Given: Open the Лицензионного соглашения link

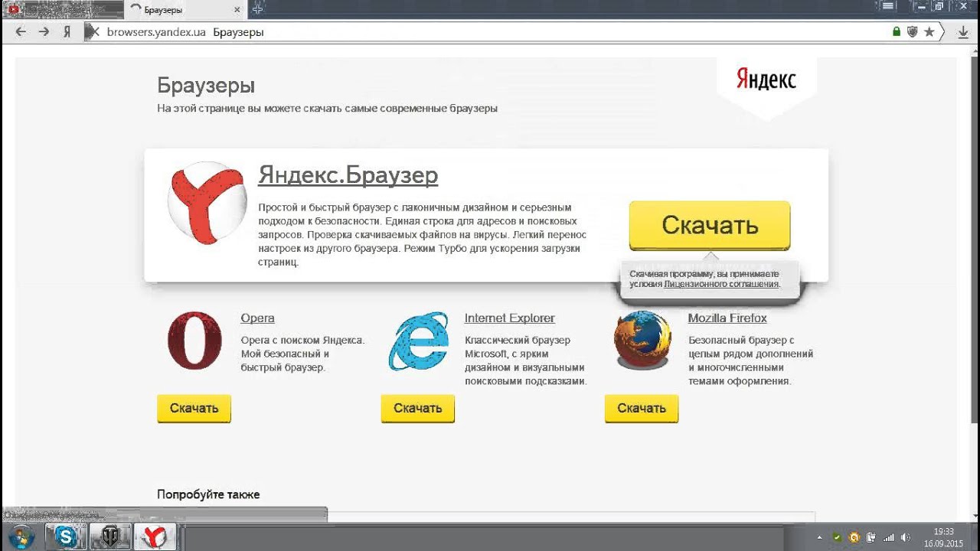Looking at the screenshot, I should (722, 284).
